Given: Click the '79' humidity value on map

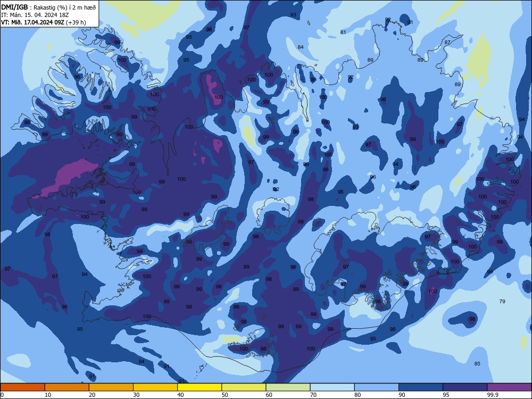Looking at the screenshot, I should 502,301.
